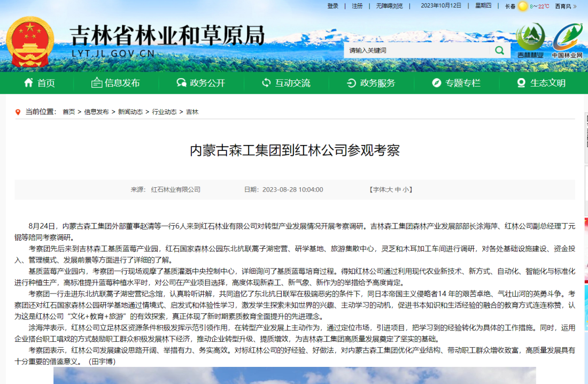This screenshot has width=588, height=384.
Task: Go to 互动交流 in the navigation bar
Action: [286, 83]
